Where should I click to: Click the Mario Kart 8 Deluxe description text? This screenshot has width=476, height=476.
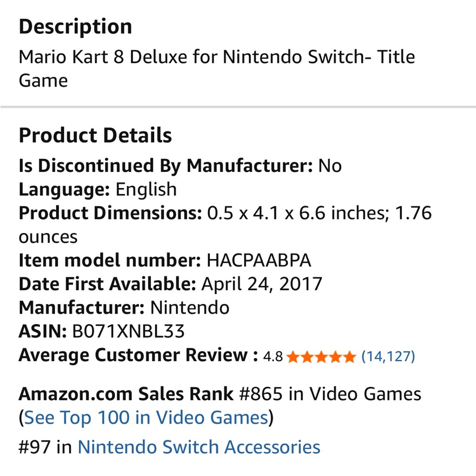(217, 57)
